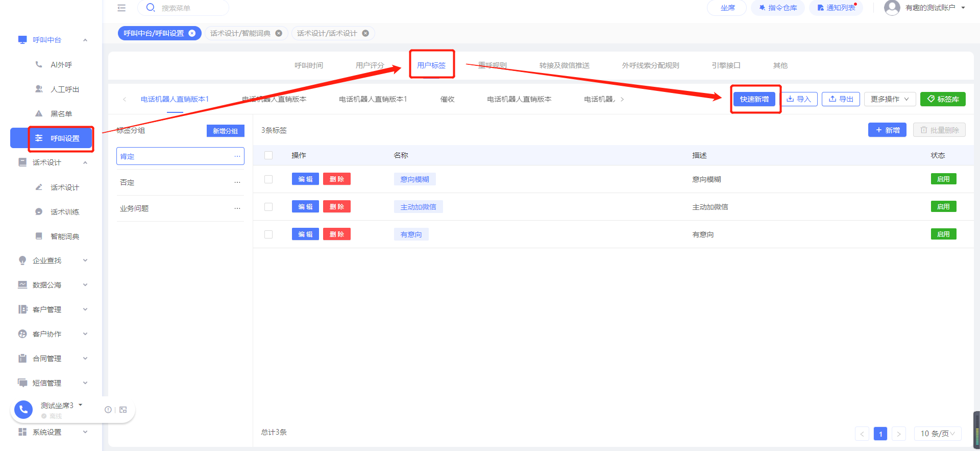Screen dimensions: 980x451
Task: Click the phone icon for 测试坐席3
Action: 23,410
